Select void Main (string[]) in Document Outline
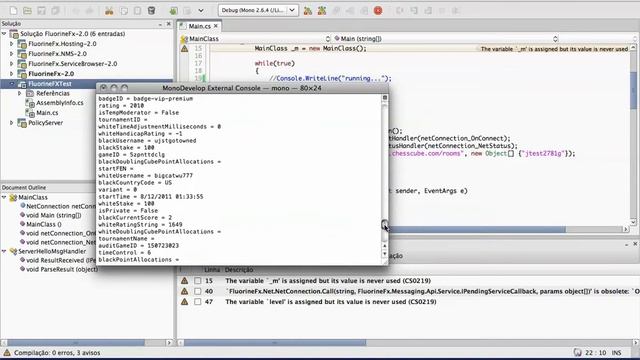 [x=53, y=216]
